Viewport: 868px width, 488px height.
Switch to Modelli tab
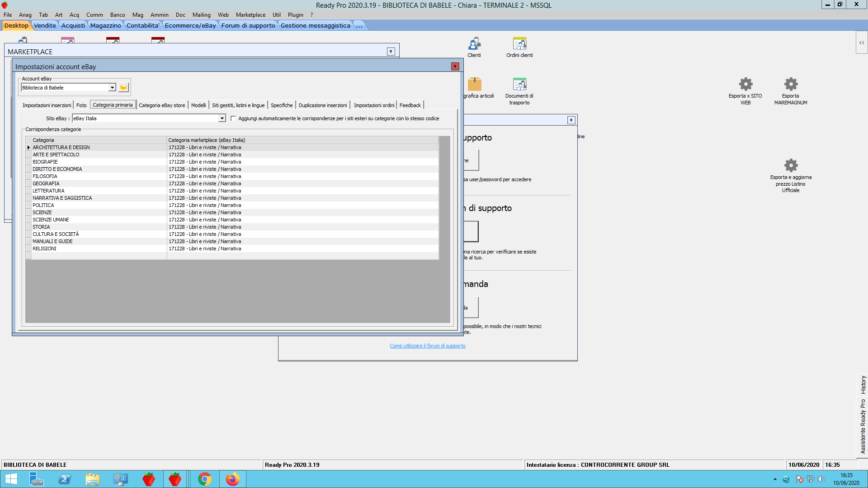198,105
